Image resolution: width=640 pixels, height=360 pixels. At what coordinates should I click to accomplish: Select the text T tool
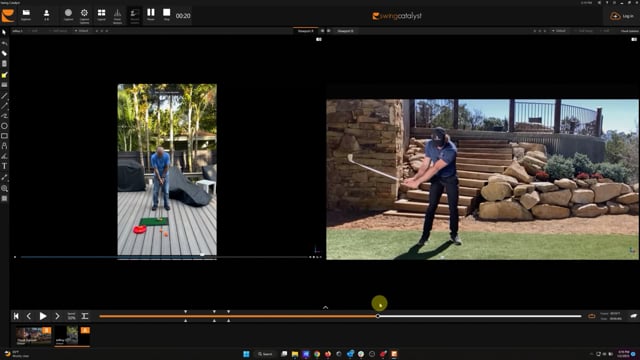point(4,166)
